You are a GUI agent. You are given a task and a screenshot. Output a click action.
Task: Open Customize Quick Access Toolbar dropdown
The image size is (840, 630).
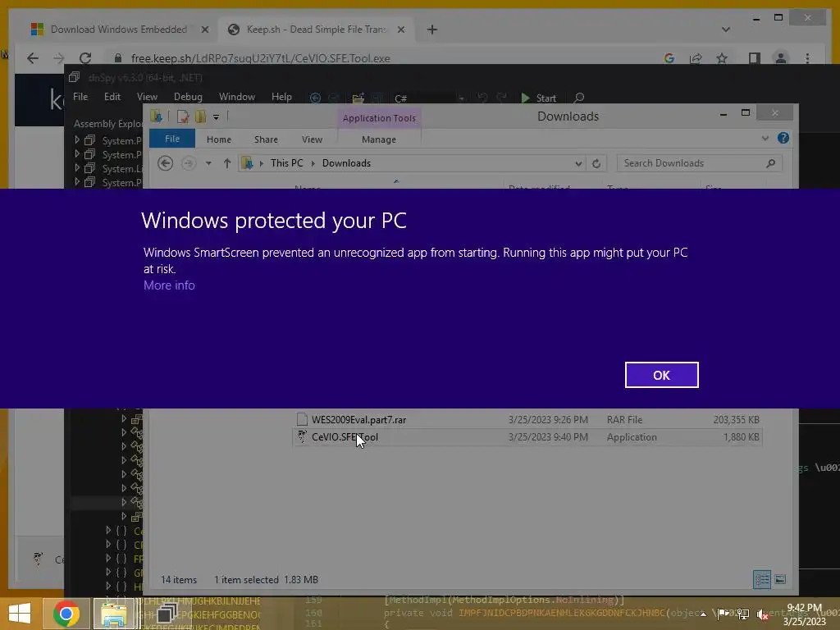tap(216, 116)
